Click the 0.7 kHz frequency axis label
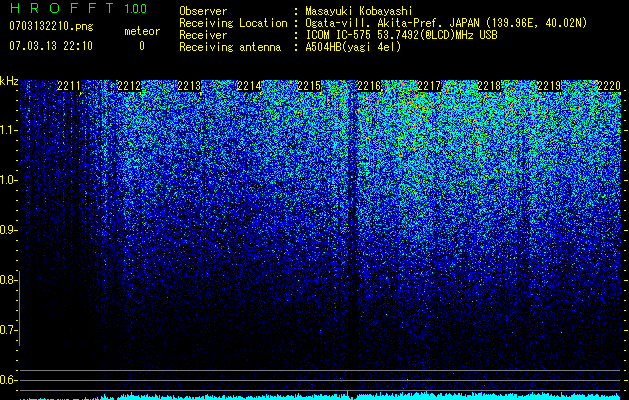 [x=7, y=330]
